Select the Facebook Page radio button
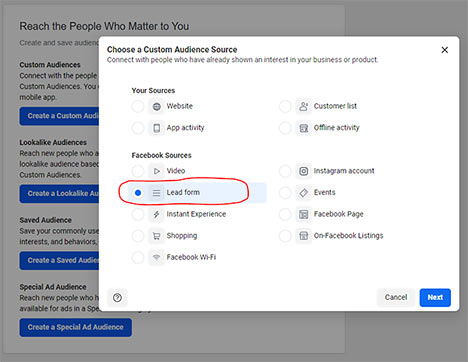The height and width of the screenshot is (362, 468). pyautogui.click(x=285, y=214)
